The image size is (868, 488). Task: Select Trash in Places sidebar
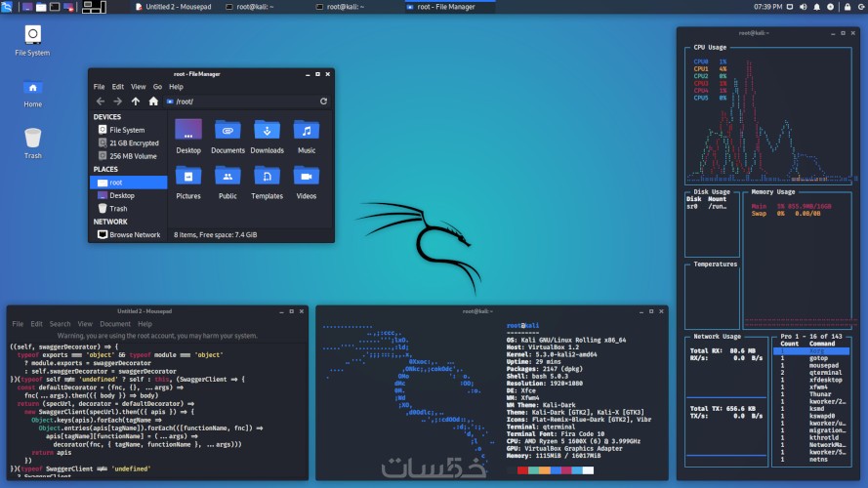pyautogui.click(x=127, y=209)
